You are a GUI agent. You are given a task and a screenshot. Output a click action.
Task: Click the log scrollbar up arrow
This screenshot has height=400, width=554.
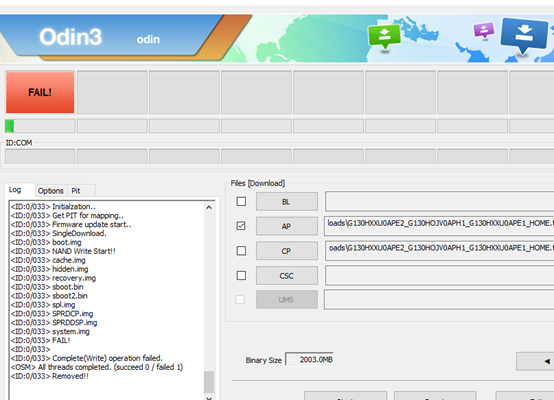[209, 207]
